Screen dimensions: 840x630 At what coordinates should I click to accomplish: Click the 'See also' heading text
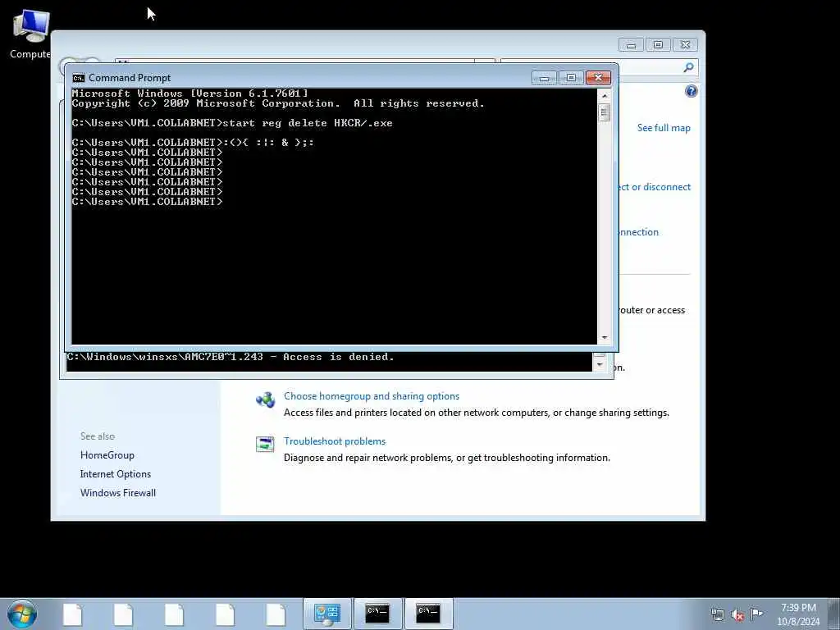tap(98, 436)
